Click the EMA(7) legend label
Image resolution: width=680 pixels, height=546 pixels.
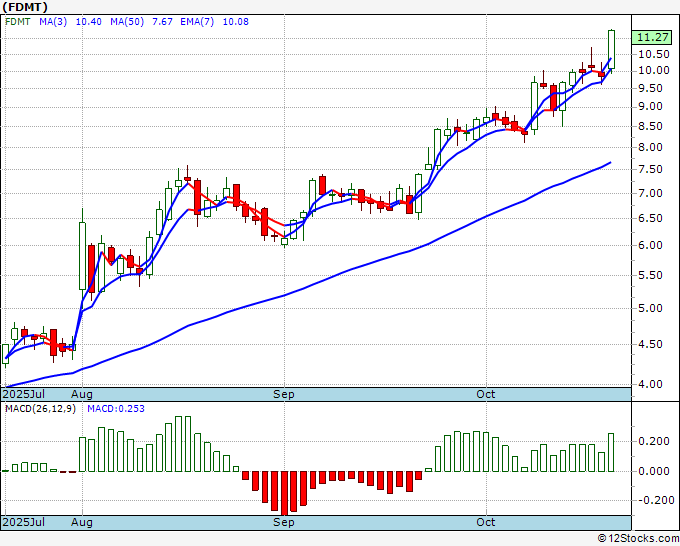pyautogui.click(x=197, y=22)
